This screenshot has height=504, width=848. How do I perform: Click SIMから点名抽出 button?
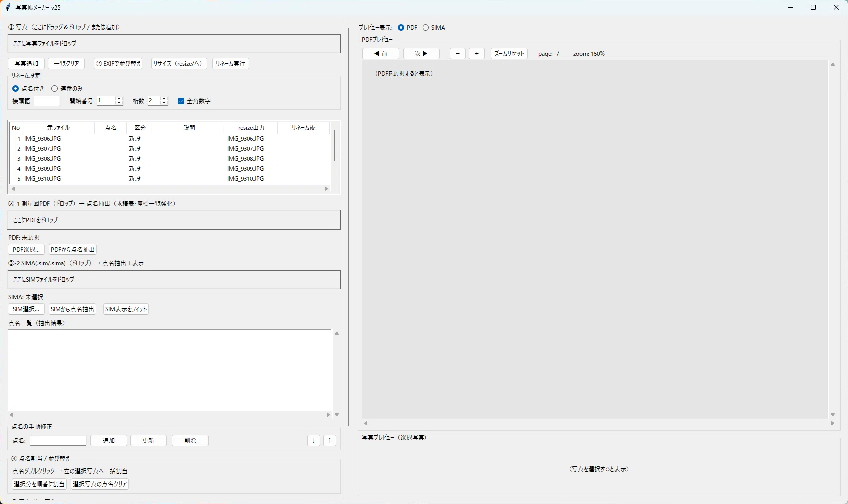coord(73,309)
